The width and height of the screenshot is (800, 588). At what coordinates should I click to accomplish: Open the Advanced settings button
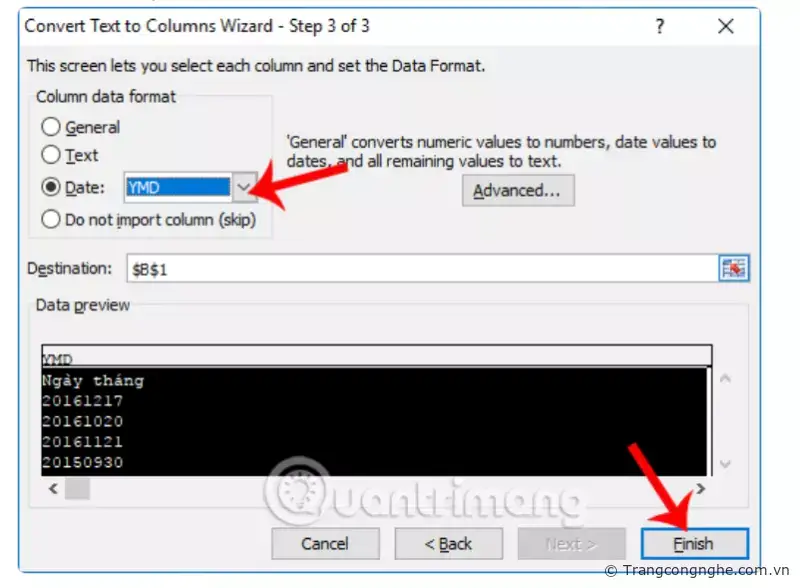518,191
